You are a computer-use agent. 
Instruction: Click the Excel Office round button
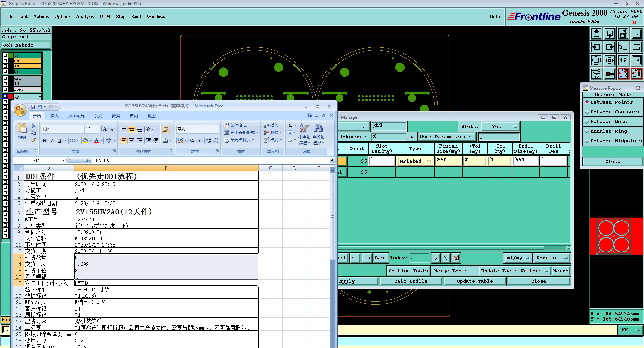pos(20,110)
